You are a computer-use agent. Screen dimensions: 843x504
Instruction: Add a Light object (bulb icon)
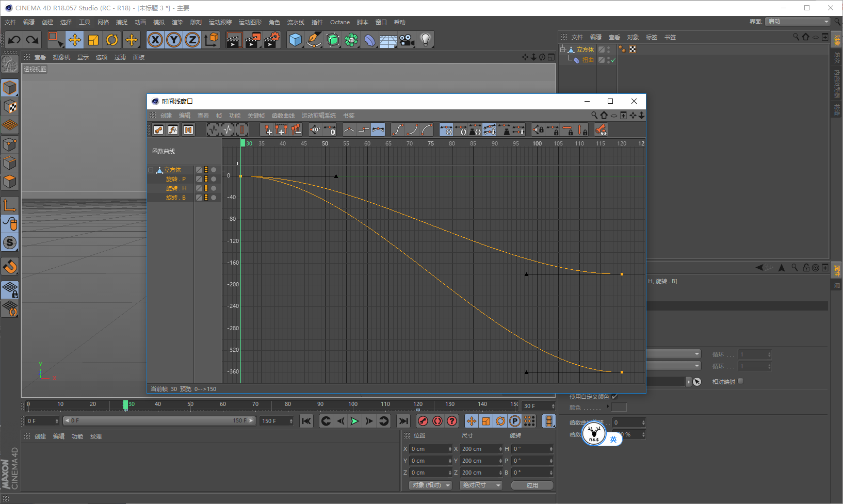426,40
